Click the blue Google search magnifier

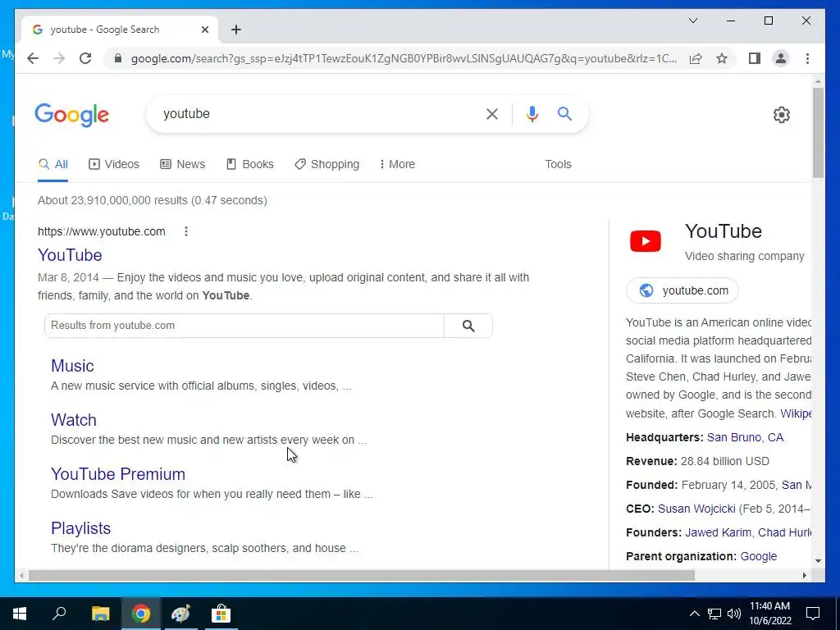(564, 113)
